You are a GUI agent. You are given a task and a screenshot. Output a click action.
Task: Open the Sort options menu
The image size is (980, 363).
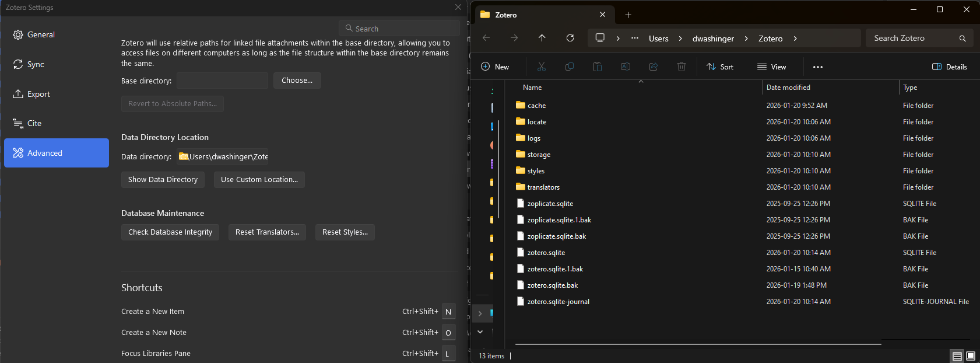point(720,67)
